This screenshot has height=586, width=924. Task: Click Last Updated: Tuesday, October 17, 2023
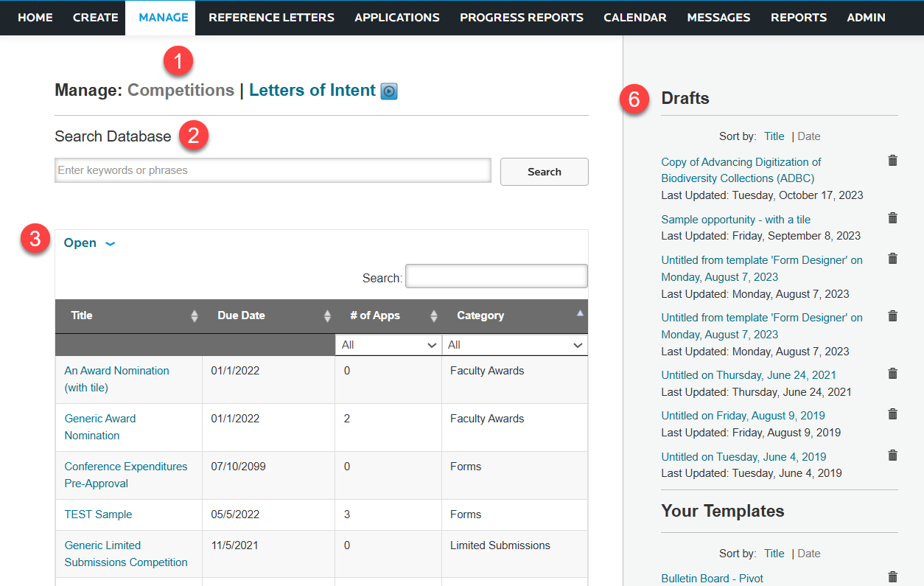pyautogui.click(x=762, y=195)
